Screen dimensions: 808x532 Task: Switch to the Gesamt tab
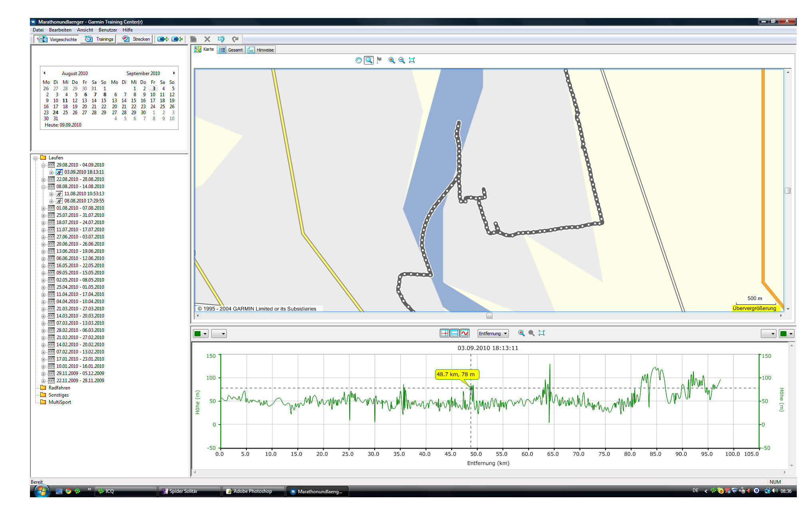pyautogui.click(x=231, y=50)
